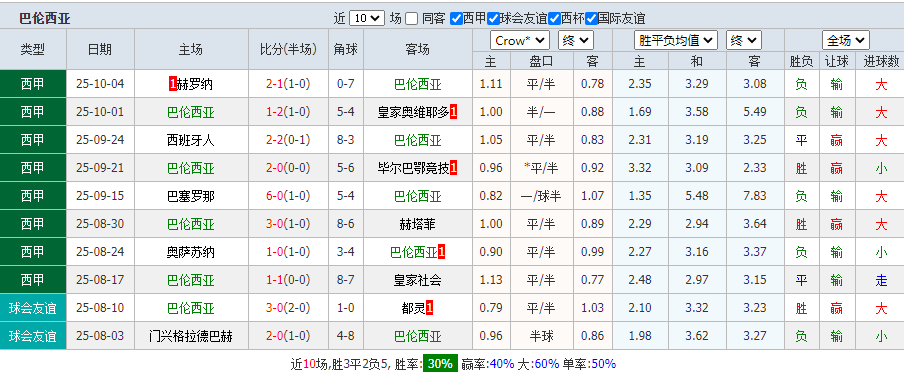
Task: Click the 2-2(0-1) score in the 25-09-24 row
Action: [288, 140]
